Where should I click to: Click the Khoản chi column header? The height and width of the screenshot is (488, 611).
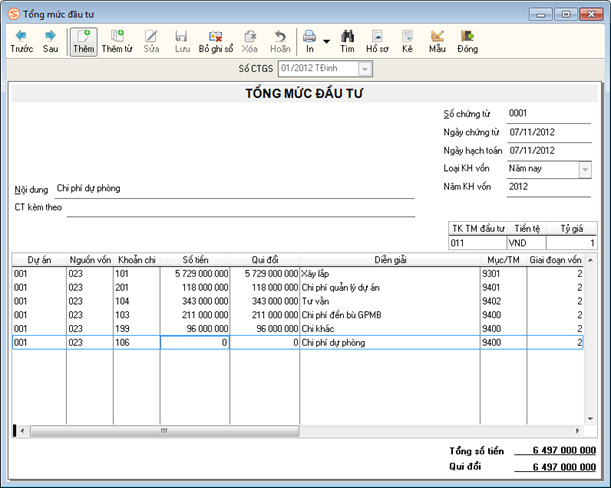click(137, 260)
